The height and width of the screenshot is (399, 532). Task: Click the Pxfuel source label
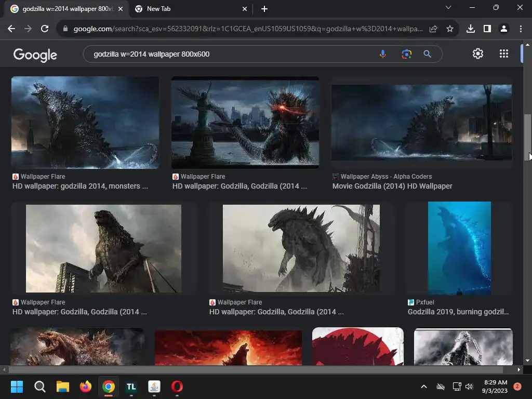pos(425,302)
